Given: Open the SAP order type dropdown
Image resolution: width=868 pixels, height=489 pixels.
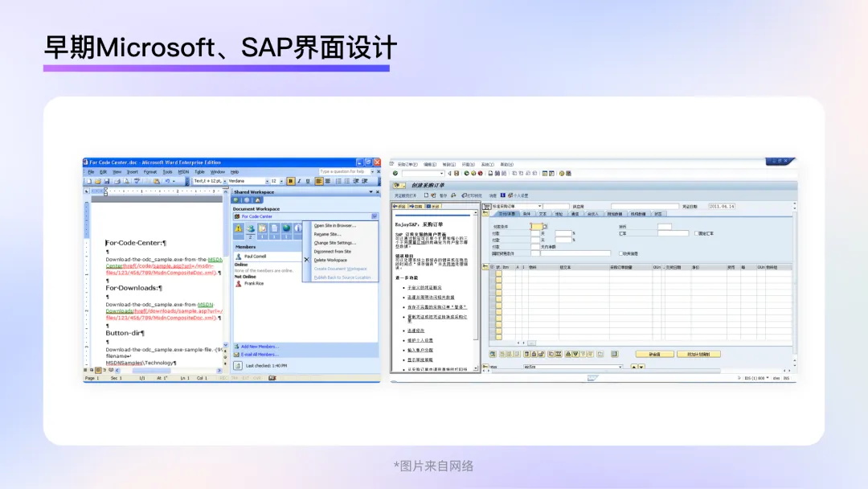Looking at the screenshot, I should pos(540,206).
